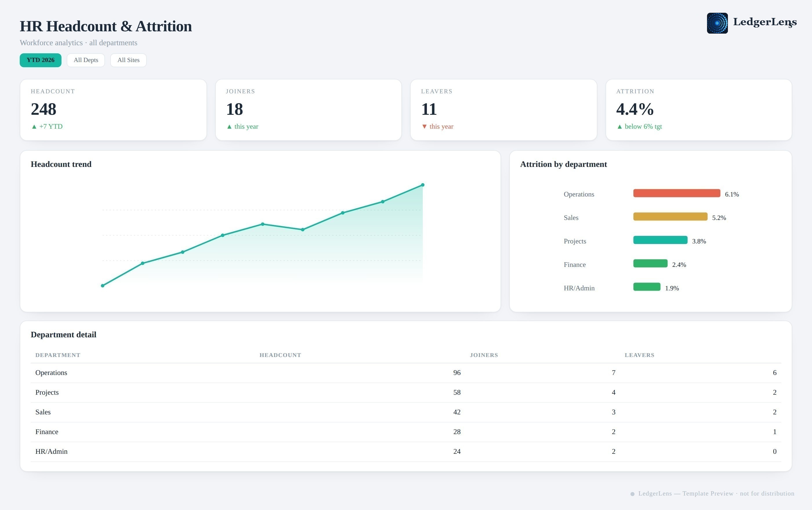The height and width of the screenshot is (510, 812).
Task: Select the Finance row in Department detail
Action: click(406, 432)
